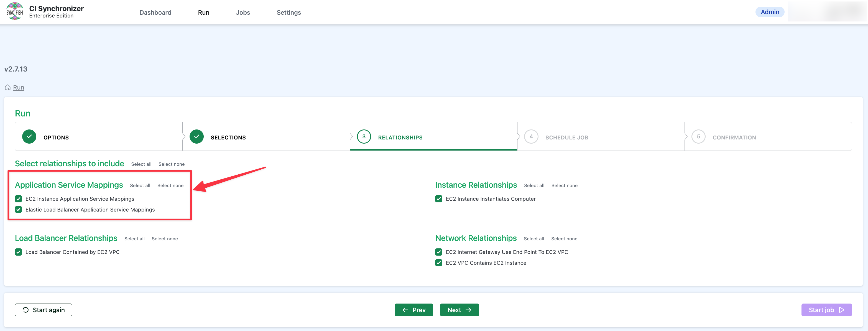Jump to the Confirmation step label
This screenshot has width=868, height=331.
(x=734, y=138)
